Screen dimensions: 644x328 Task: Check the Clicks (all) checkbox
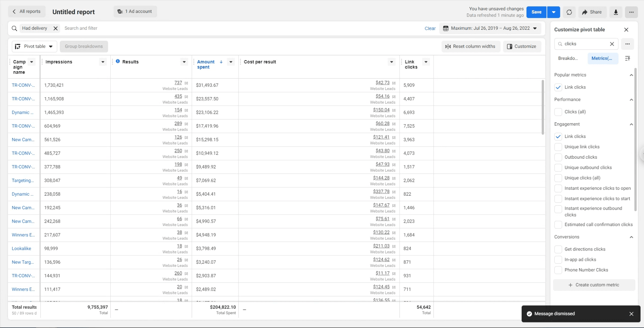[558, 112]
